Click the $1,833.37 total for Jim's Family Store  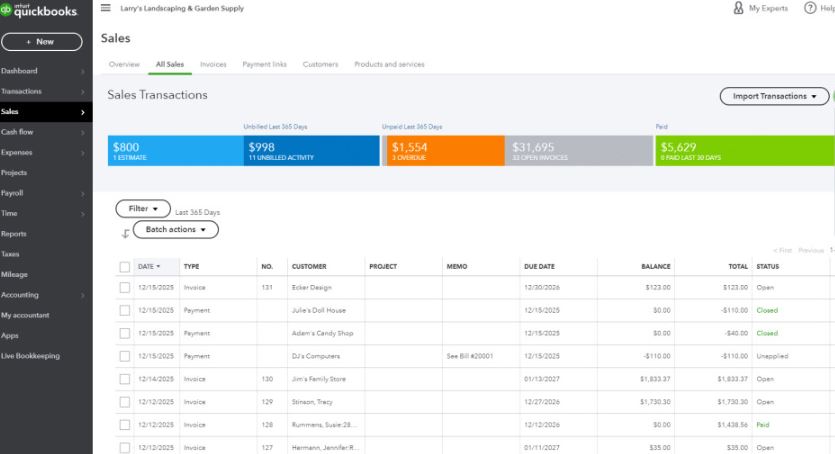pyautogui.click(x=732, y=379)
